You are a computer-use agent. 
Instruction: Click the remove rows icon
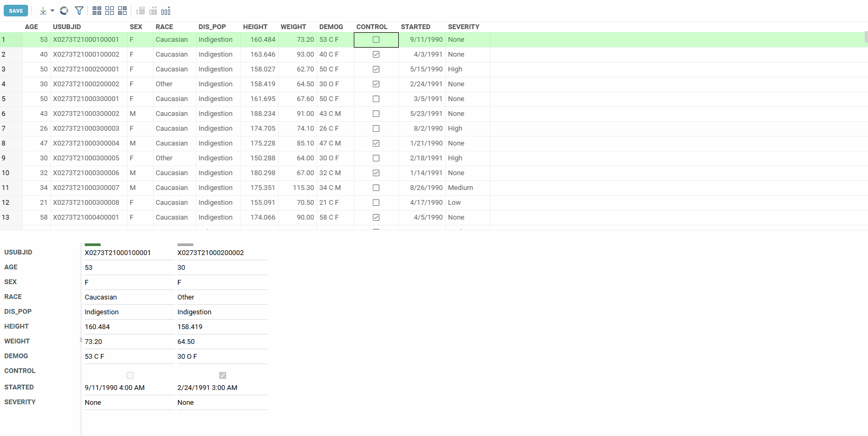click(140, 11)
